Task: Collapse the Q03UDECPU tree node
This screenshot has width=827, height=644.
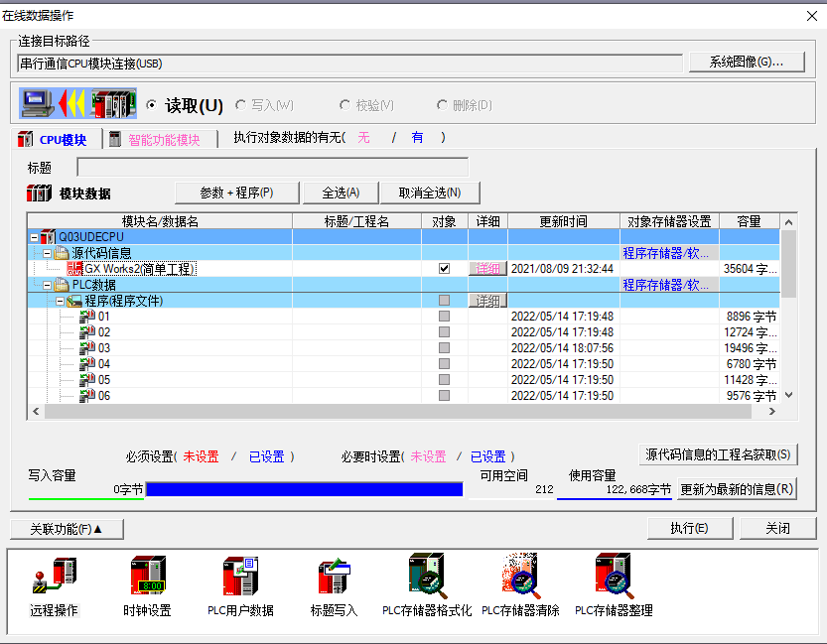Action: click(x=35, y=237)
